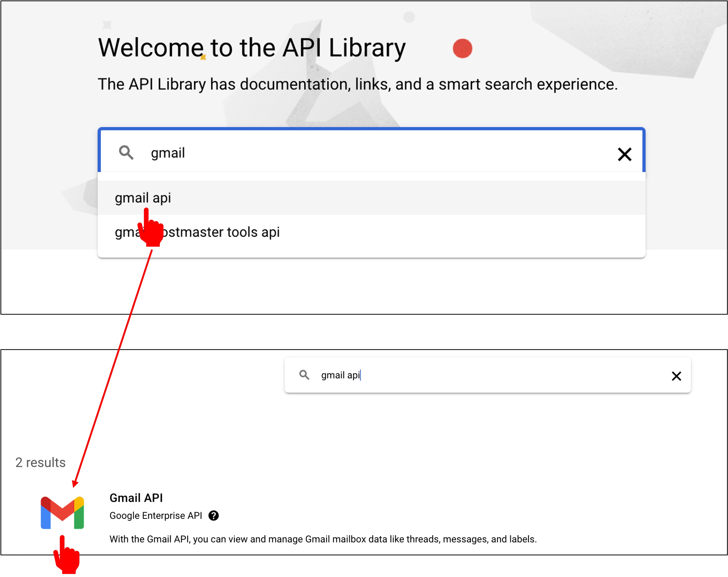Focus the "gmail api" search box
728x577 pixels.
pyautogui.click(x=488, y=375)
